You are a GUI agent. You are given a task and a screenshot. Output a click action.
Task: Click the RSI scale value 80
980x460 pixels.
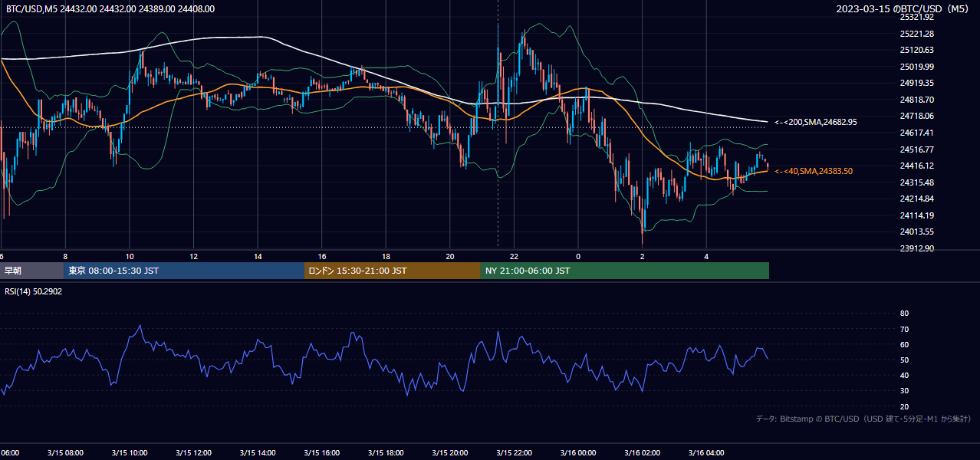[x=904, y=314]
